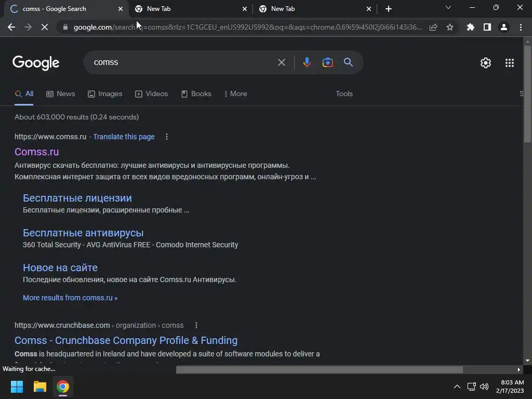Open a new browser tab
Image resolution: width=532 pixels, height=399 pixels.
(x=389, y=9)
